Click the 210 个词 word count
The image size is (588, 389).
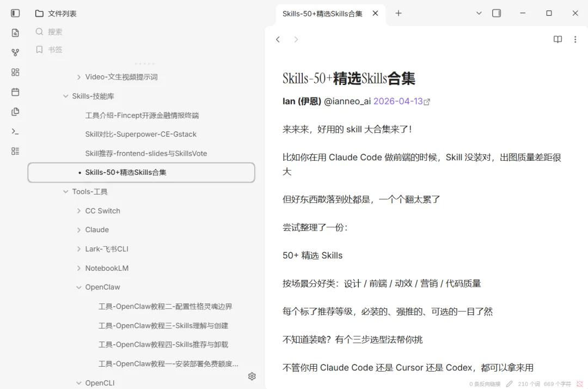pos(529,384)
